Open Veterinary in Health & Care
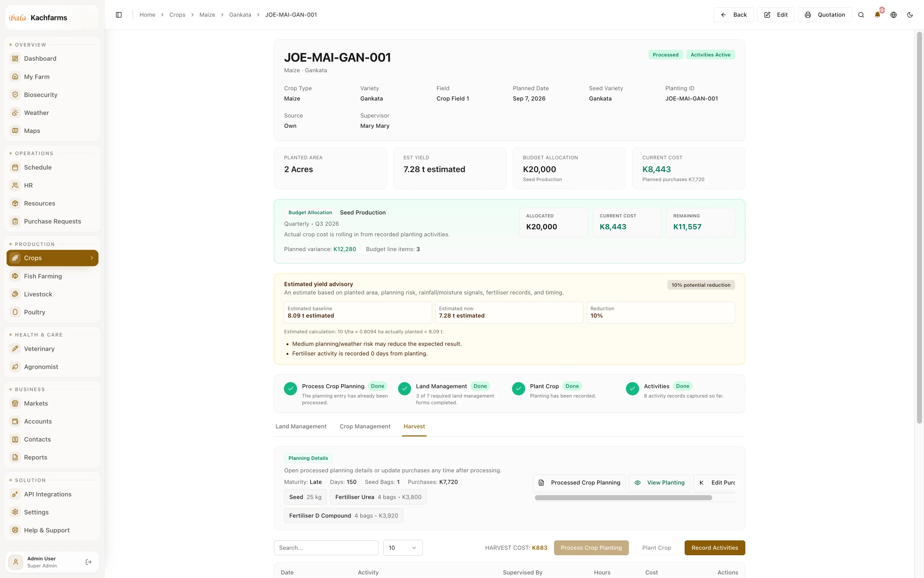This screenshot has width=924, height=578. [52, 349]
